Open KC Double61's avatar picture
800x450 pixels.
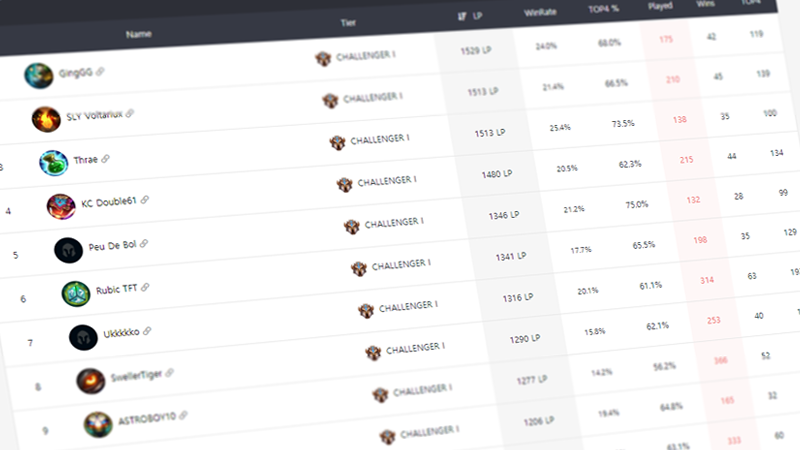61,206
